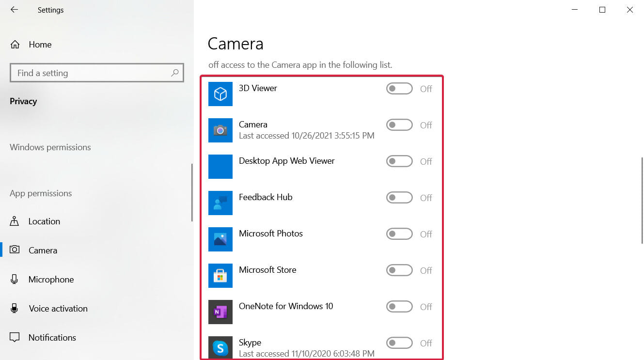Click the Voice activation icon
This screenshot has width=644, height=360.
[x=15, y=309]
